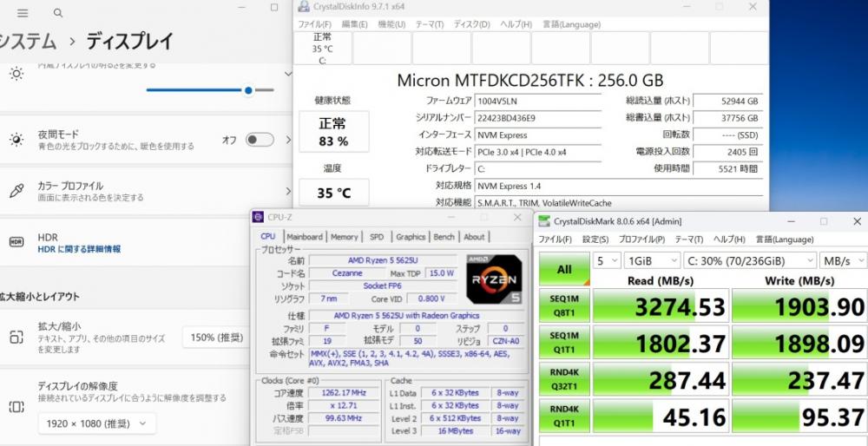Open the C: 30% drive dropdown
Screen dimensions: 868x446
click(750, 260)
